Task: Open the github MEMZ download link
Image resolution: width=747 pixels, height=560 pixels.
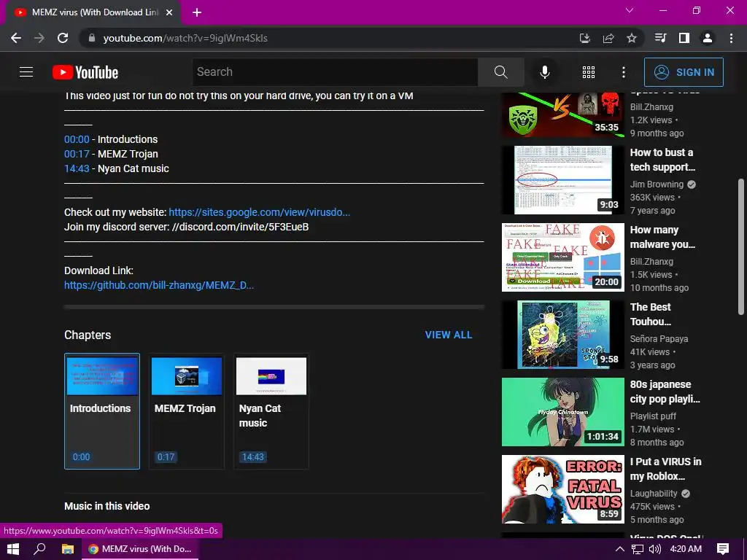Action: 158,285
